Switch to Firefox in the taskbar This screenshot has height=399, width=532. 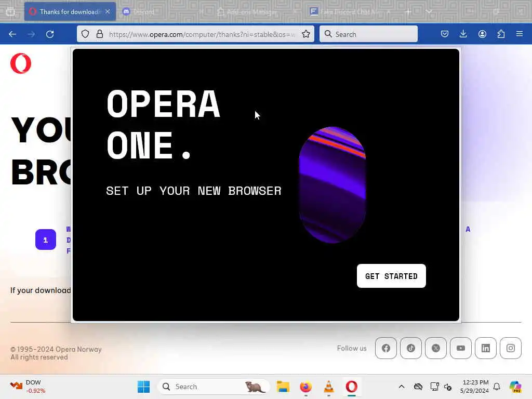(x=305, y=387)
